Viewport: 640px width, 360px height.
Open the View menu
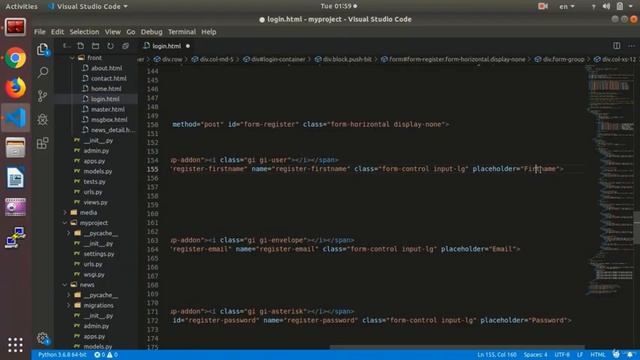tap(112, 32)
